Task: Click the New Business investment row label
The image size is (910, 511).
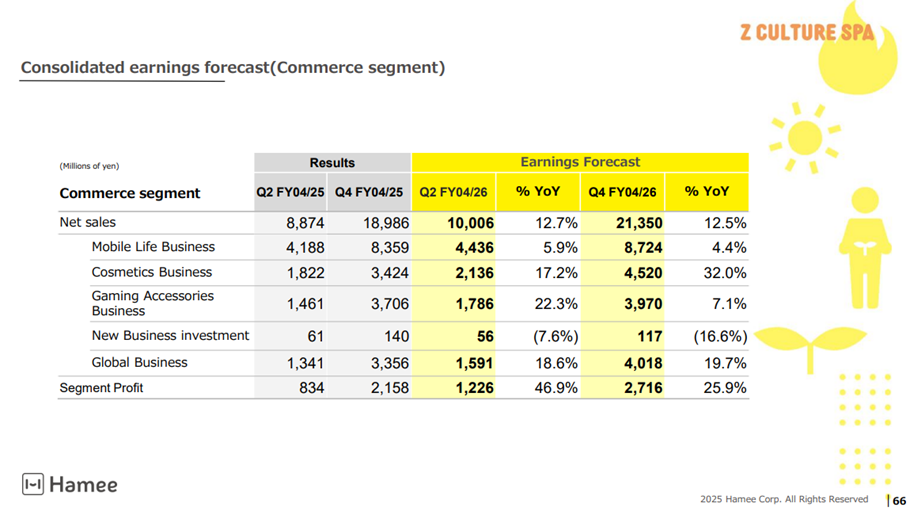Action: pos(170,336)
